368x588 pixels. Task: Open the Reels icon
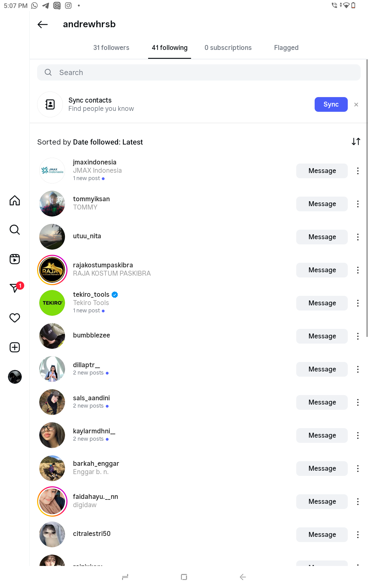pos(15,259)
